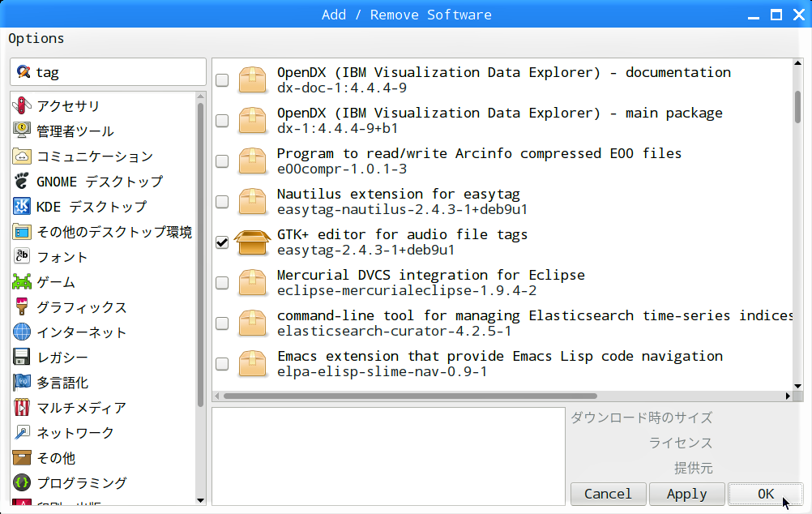This screenshot has width=812, height=514.
Task: Click the package icon for easytag-nautilus
Action: [x=252, y=202]
